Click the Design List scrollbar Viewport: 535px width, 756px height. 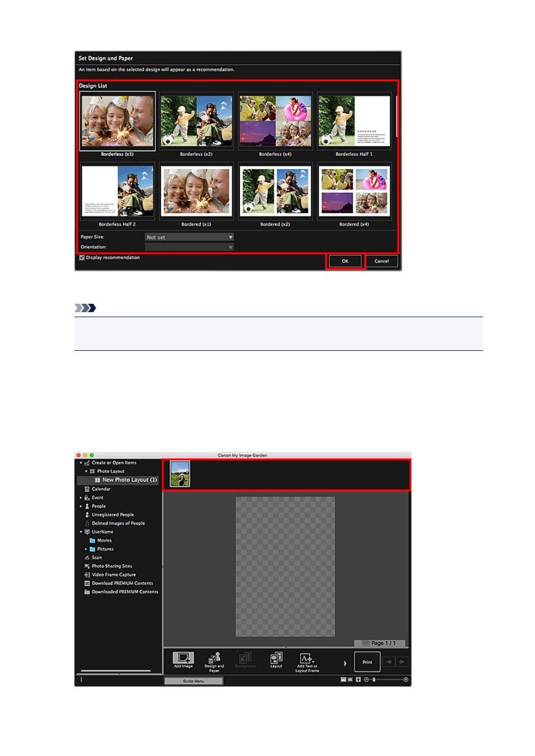(397, 117)
